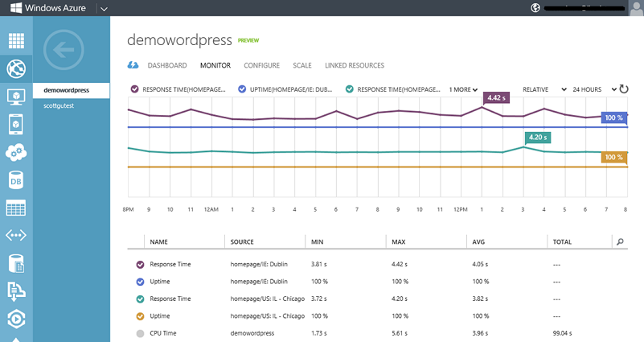The image size is (644, 342).
Task: Open the database report cylinder icon
Action: click(16, 263)
